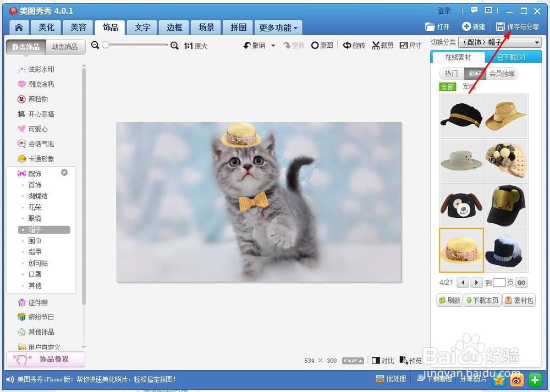Select 蝴蝶结 subcategory
This screenshot has height=392, width=550.
(x=38, y=196)
